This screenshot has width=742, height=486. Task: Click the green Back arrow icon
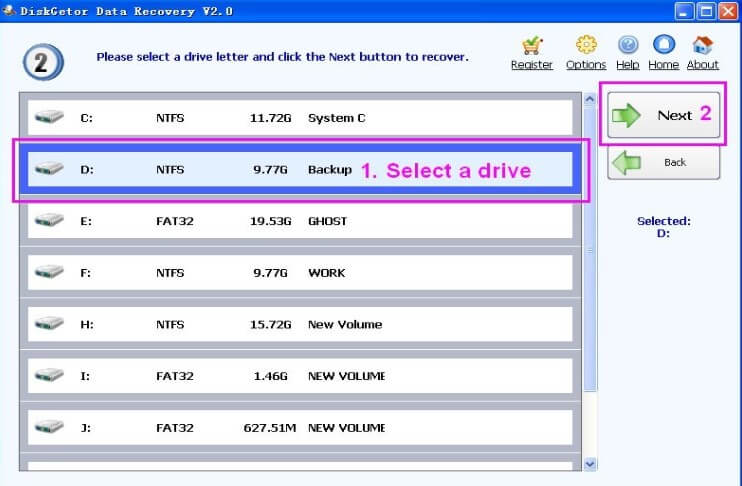tap(626, 162)
